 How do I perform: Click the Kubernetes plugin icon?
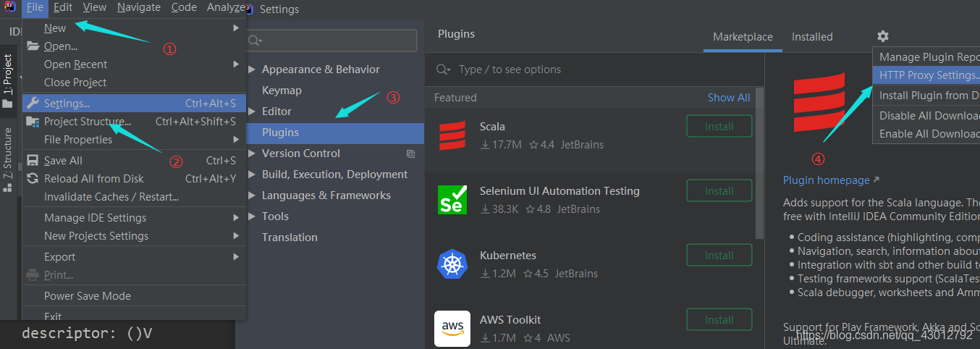pyautogui.click(x=452, y=264)
